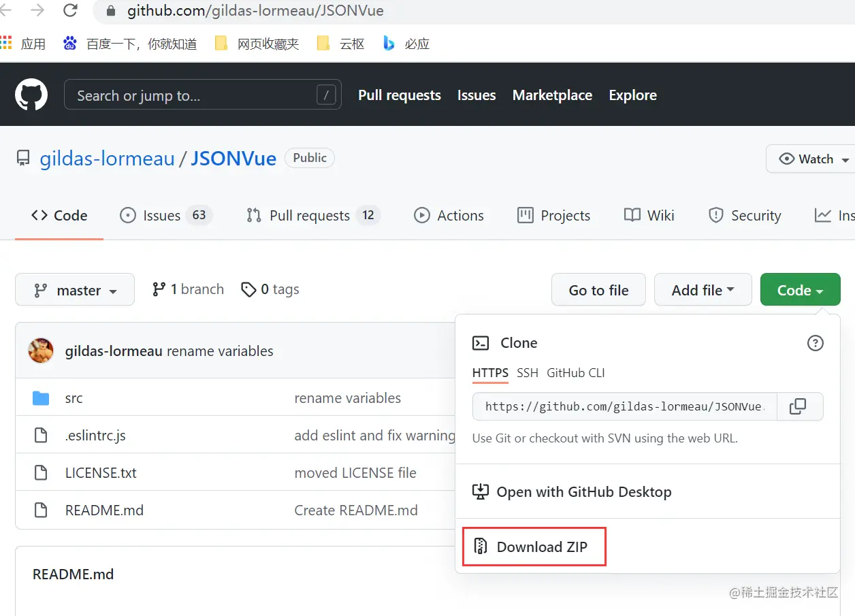The image size is (855, 616).
Task: Click the file icon beside README.md
Action: (41, 510)
